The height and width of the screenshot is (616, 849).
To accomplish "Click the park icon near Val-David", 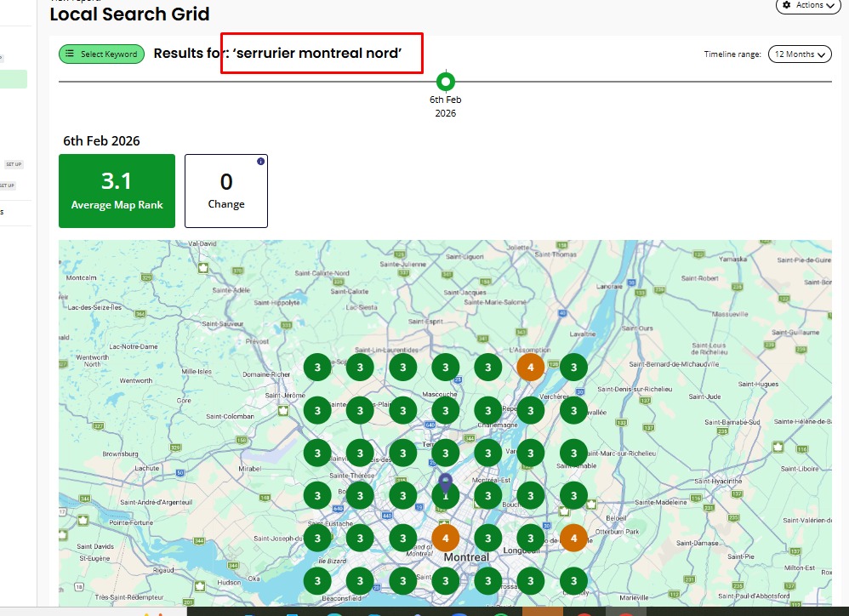I will pyautogui.click(x=203, y=267).
